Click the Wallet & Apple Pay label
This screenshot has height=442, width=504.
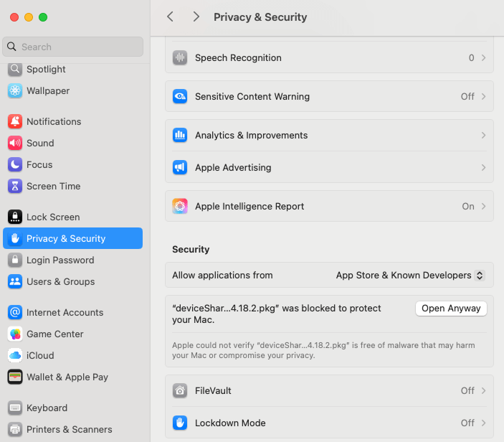coord(67,377)
